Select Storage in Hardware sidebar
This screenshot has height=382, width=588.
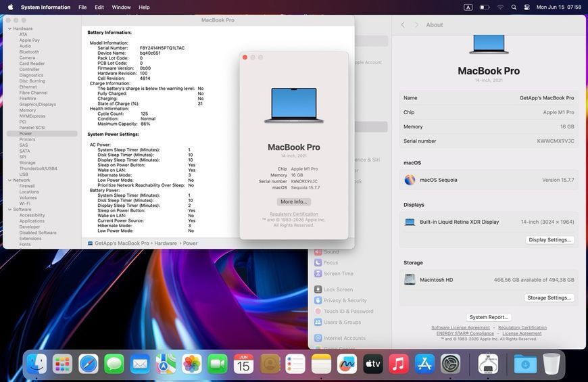[28, 163]
